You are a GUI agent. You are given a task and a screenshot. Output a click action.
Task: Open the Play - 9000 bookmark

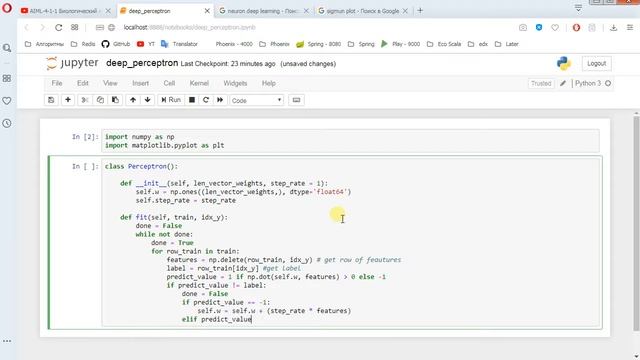click(400, 44)
